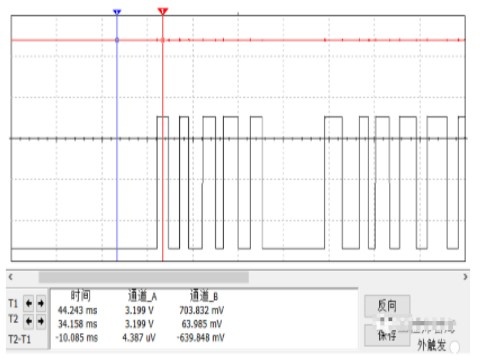Click the horizontal scrollbar thumb
This screenshot has height=360, width=484.
[x=144, y=277]
